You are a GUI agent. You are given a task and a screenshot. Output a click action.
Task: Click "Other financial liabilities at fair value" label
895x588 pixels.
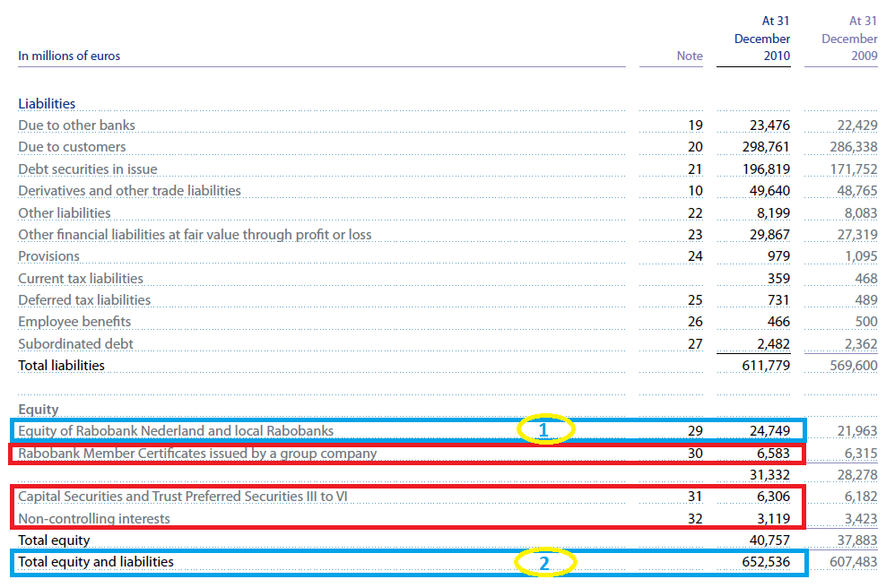coord(195,235)
